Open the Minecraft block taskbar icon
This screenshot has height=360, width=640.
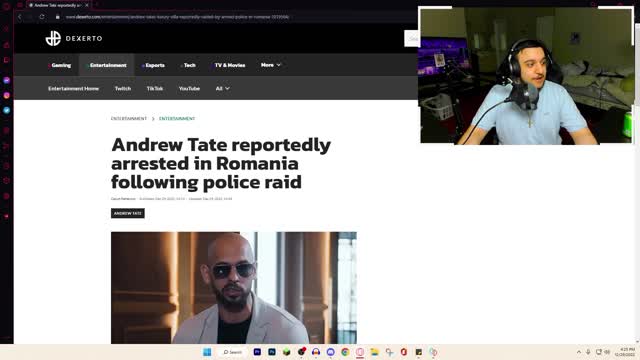[287, 352]
